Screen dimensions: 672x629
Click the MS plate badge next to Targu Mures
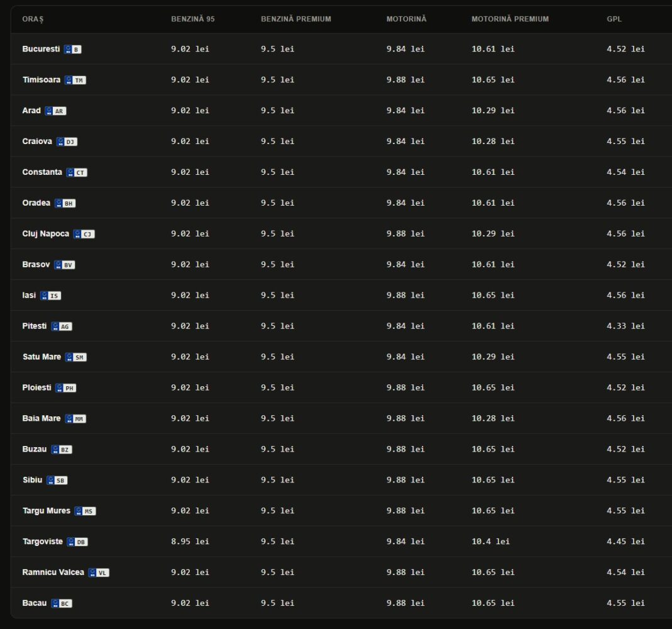tap(85, 511)
